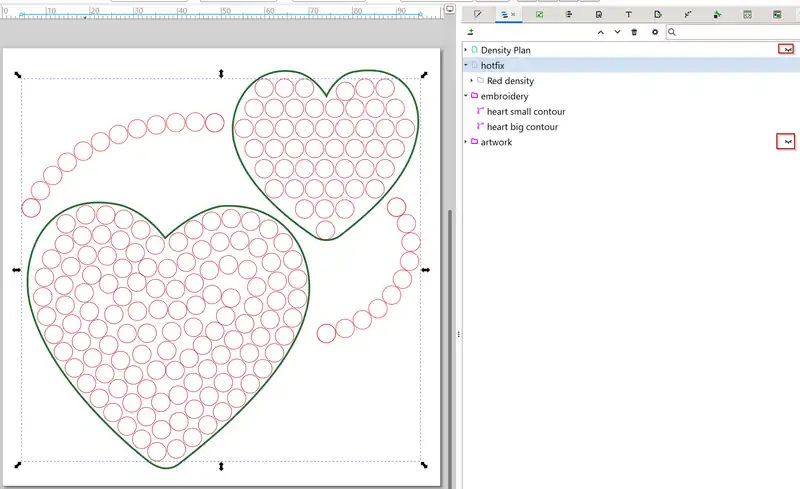Select the heart small contour object
Viewport: 800px width, 489px height.
[x=526, y=111]
